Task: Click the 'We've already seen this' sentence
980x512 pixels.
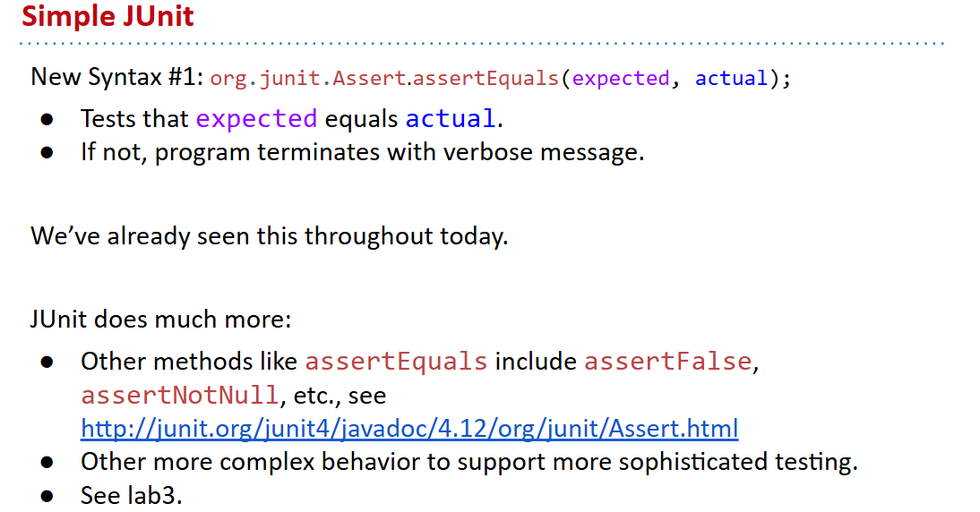Action: (269, 236)
